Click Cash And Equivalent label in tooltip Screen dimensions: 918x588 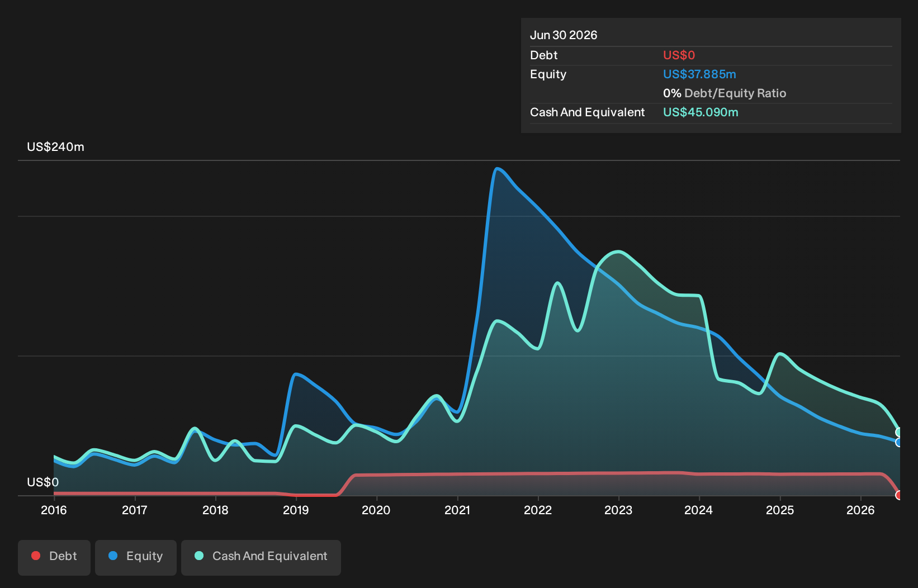pos(587,112)
